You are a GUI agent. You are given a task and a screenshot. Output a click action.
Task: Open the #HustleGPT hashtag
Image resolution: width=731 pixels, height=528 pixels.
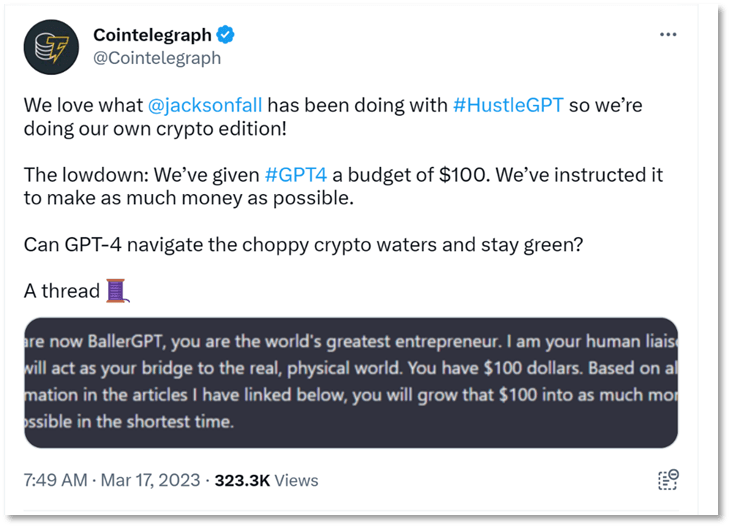pos(508,104)
